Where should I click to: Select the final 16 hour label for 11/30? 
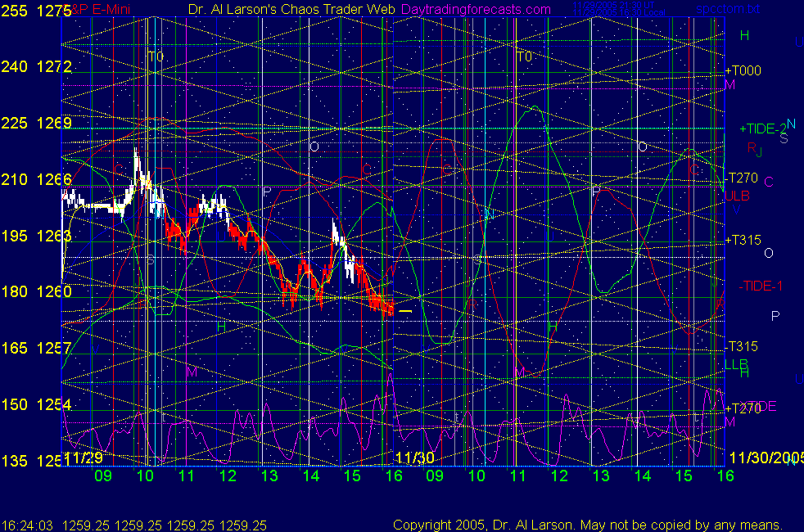(725, 476)
